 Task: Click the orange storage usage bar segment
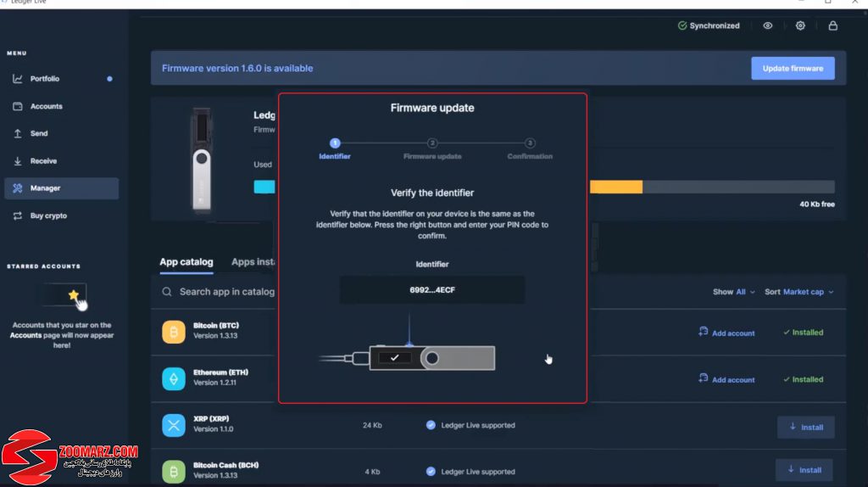tap(616, 187)
